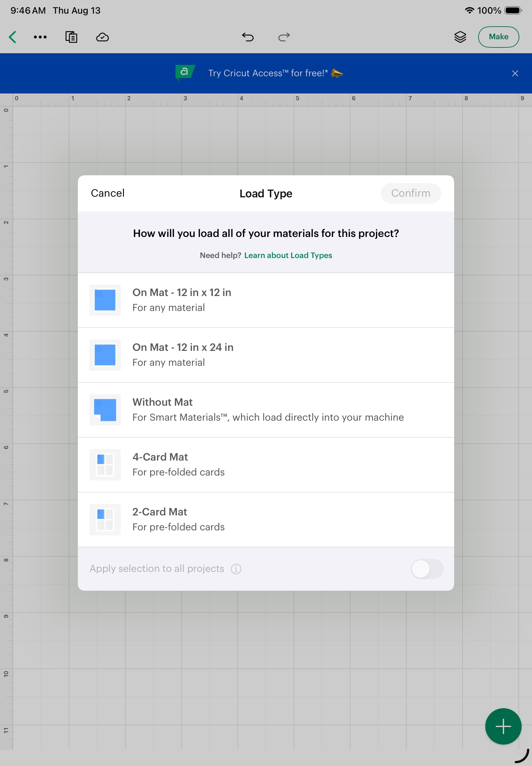Tap the cloud save status icon
This screenshot has height=766, width=532.
coord(102,37)
